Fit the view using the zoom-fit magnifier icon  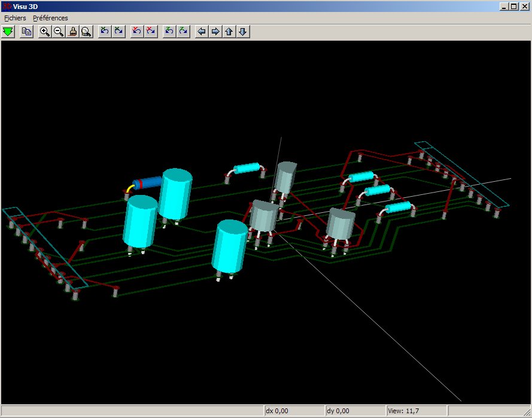pos(87,32)
